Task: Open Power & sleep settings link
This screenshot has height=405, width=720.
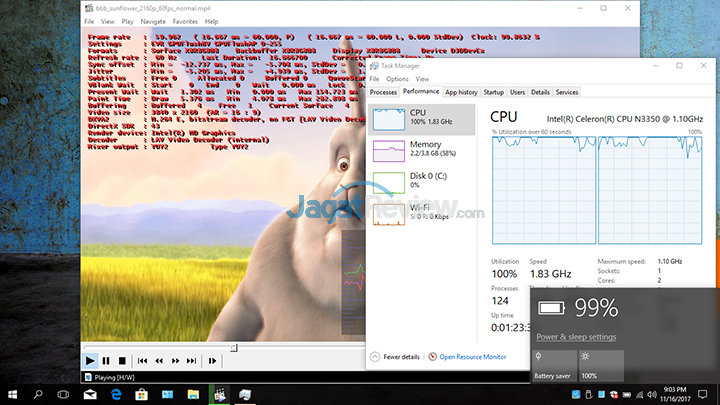Action: point(576,337)
